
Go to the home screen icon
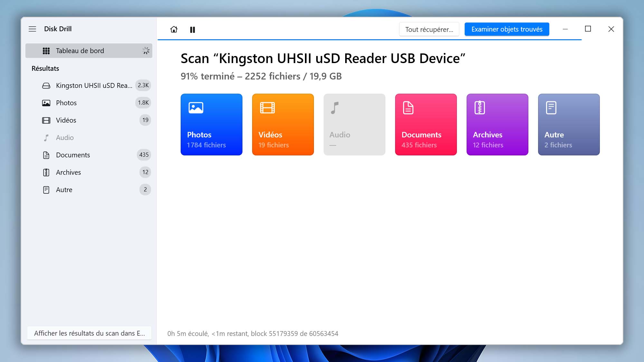point(174,29)
